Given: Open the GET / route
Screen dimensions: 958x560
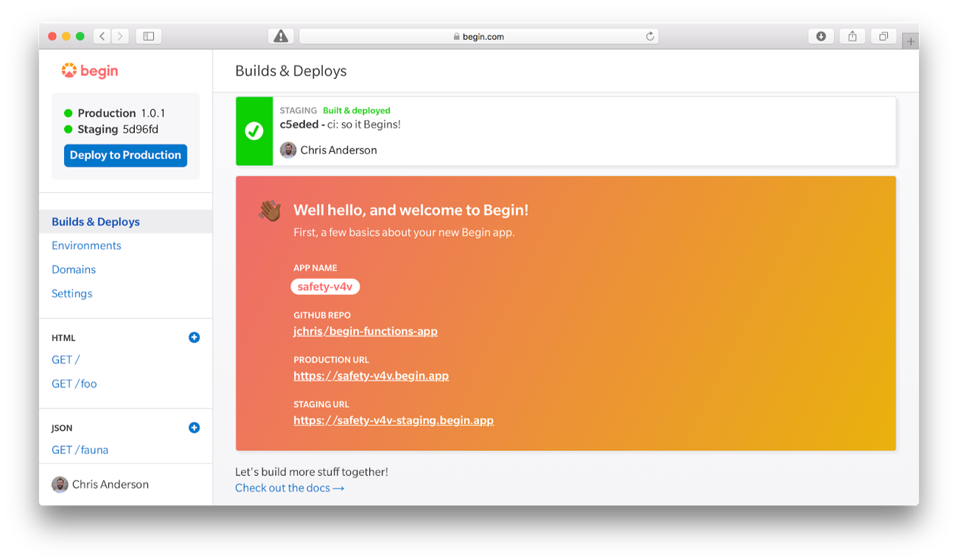Looking at the screenshot, I should (x=66, y=360).
